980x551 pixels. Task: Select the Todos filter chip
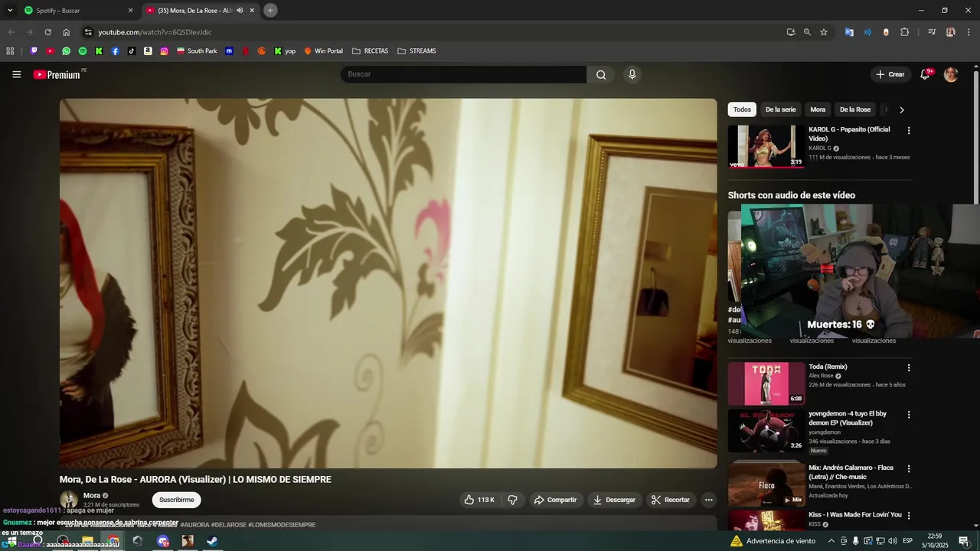pos(742,109)
